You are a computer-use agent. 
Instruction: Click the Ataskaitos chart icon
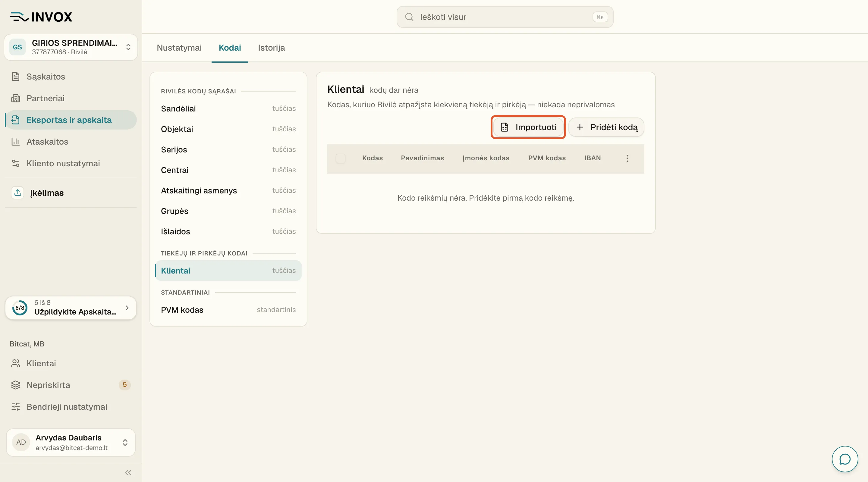15,142
